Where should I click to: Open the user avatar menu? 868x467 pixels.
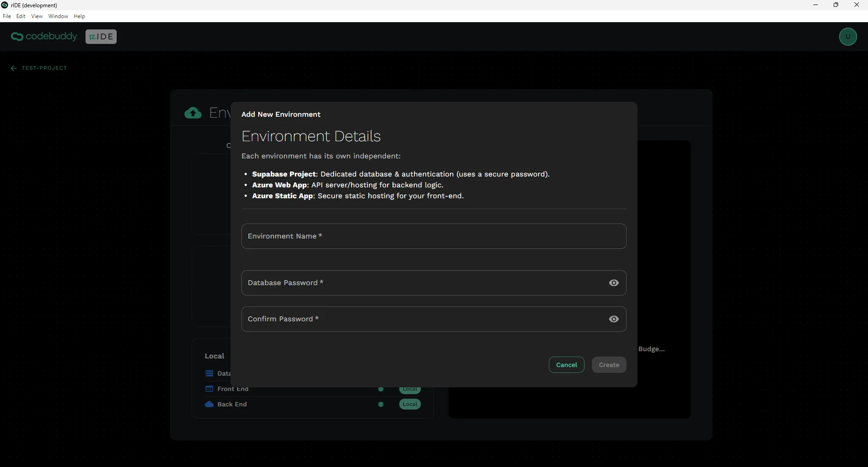tap(848, 37)
